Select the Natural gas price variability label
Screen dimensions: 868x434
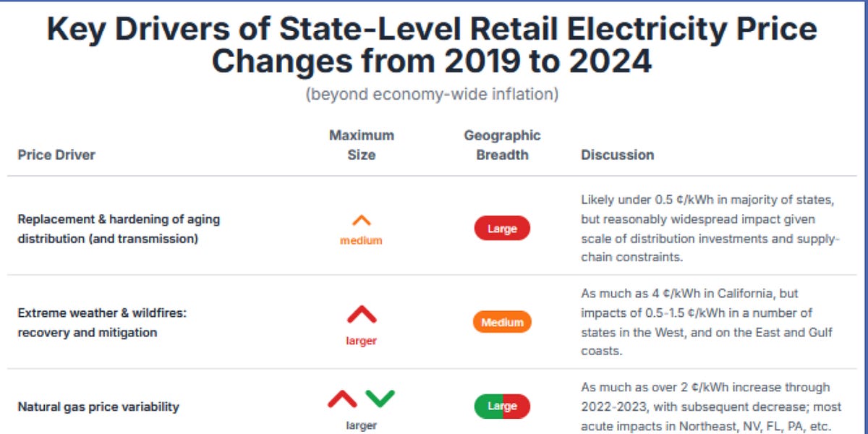coord(98,407)
